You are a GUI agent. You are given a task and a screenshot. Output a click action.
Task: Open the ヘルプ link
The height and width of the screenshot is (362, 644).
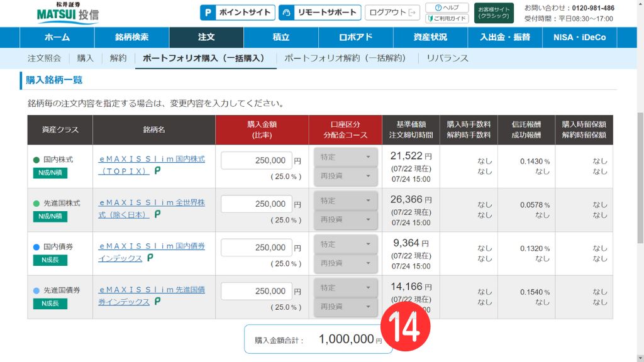447,8
